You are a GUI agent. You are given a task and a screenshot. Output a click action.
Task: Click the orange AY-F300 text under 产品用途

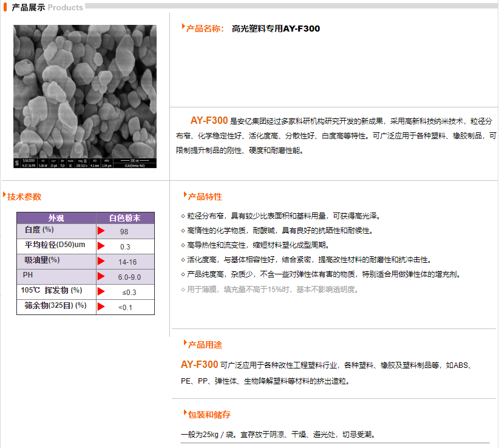[x=200, y=364]
